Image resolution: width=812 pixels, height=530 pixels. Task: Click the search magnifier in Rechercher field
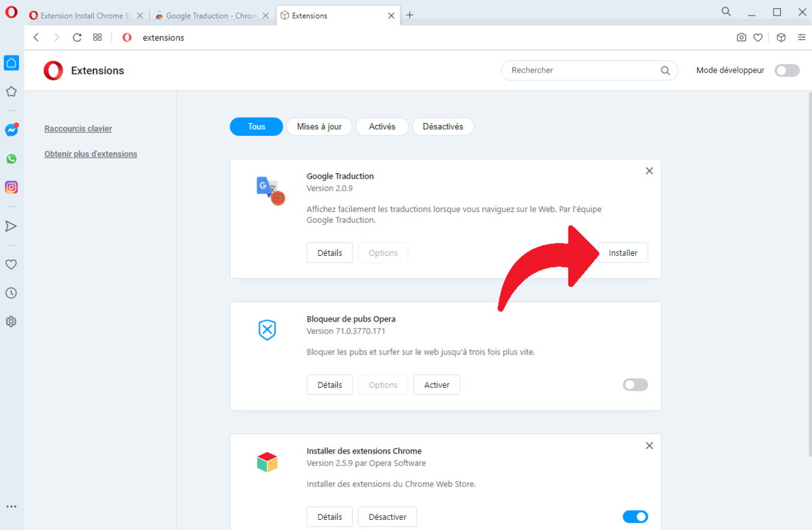pos(665,70)
